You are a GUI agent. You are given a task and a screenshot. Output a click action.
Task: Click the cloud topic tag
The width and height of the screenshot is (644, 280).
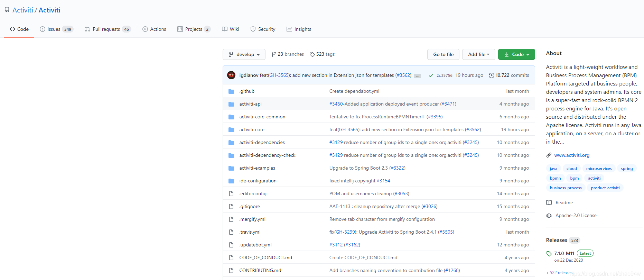(x=572, y=169)
